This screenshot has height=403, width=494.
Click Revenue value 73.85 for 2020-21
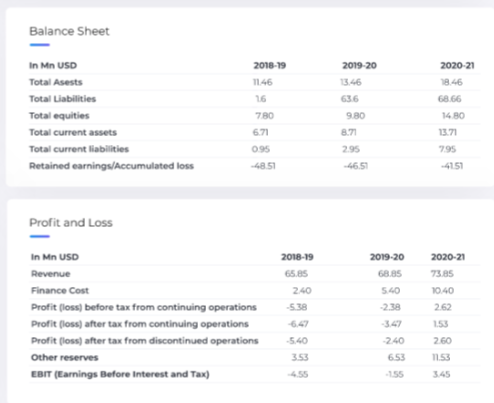pyautogui.click(x=442, y=274)
